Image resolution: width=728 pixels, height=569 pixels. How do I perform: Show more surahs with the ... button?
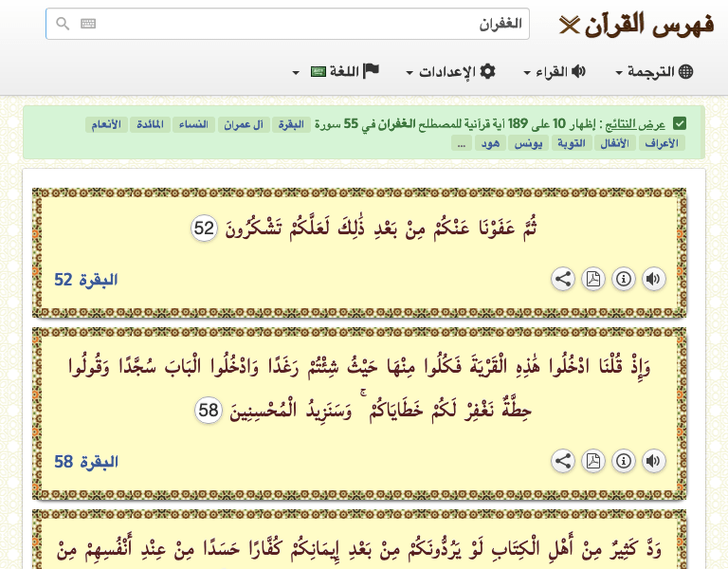461,143
